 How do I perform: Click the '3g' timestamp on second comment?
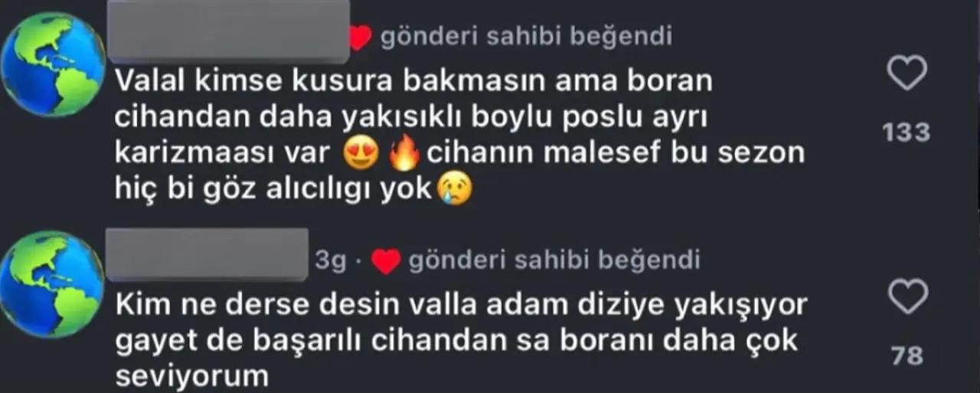(x=332, y=261)
